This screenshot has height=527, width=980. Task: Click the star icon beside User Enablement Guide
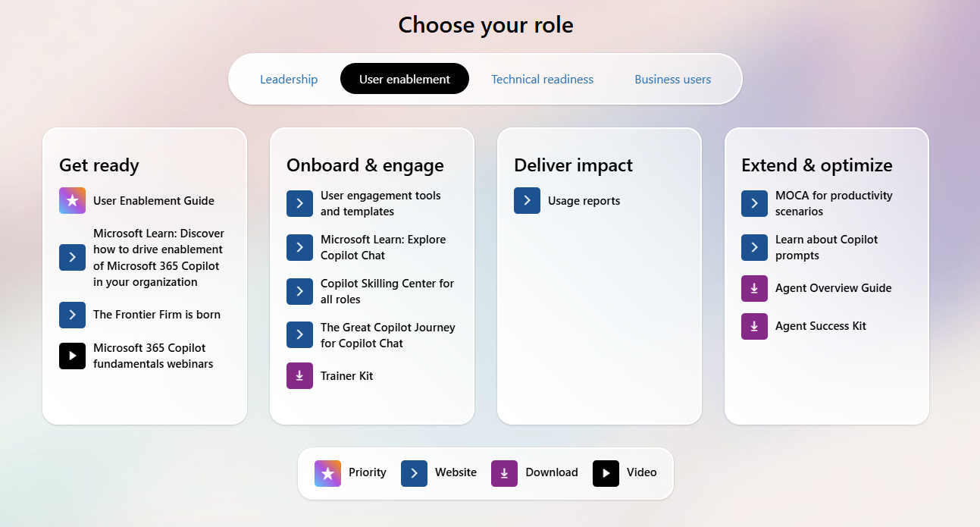[x=72, y=201]
